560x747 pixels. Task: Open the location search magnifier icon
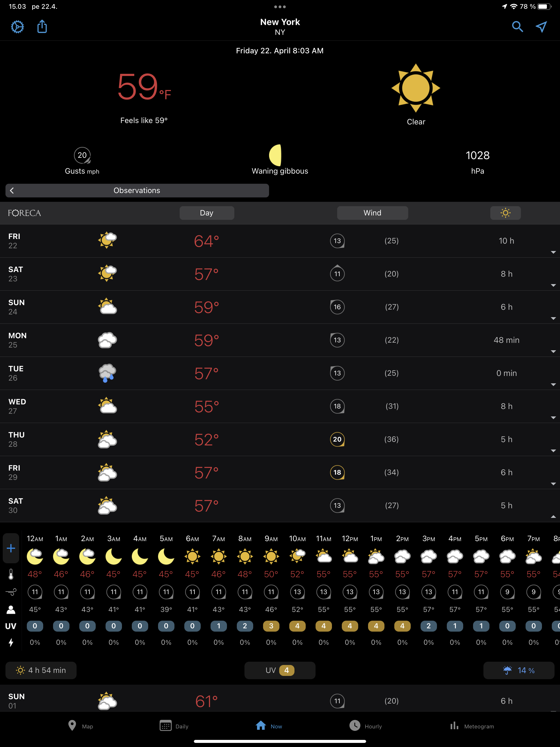(517, 27)
